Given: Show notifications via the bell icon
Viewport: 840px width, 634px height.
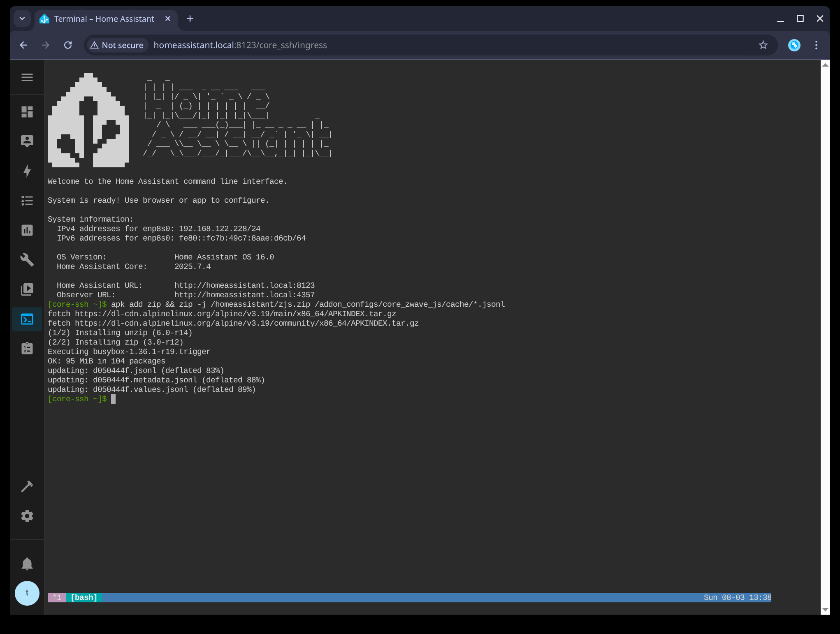Looking at the screenshot, I should (x=27, y=564).
